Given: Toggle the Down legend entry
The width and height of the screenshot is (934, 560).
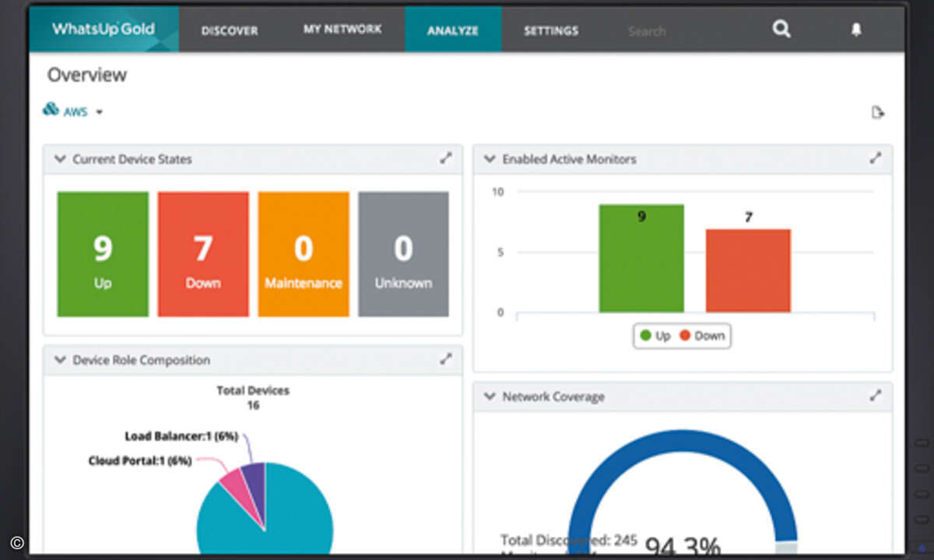Looking at the screenshot, I should click(x=702, y=336).
